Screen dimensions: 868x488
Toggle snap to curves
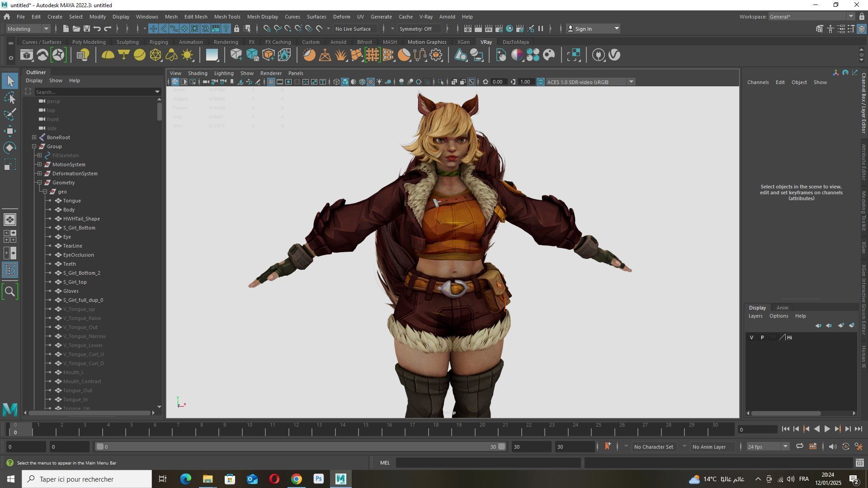click(x=278, y=29)
